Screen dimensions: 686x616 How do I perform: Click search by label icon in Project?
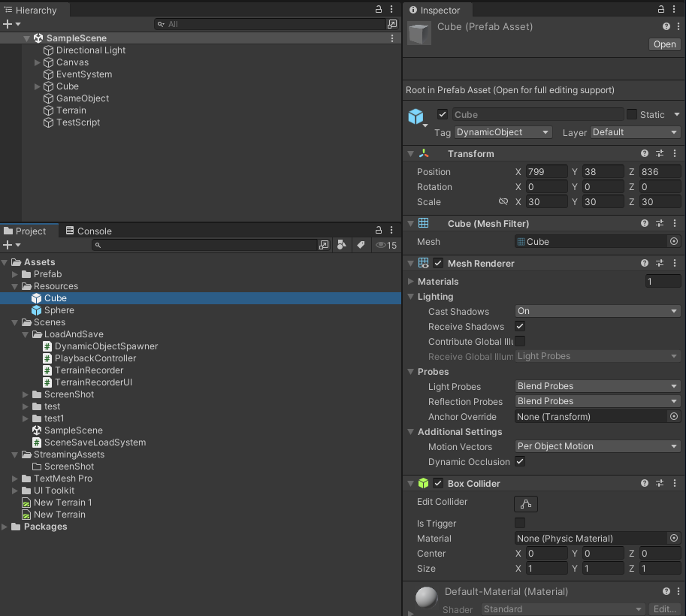click(361, 245)
